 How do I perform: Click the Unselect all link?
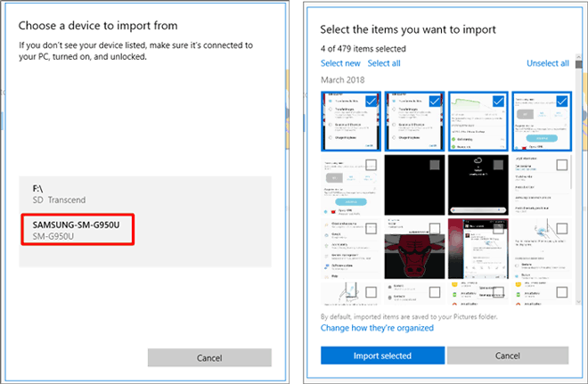(547, 63)
